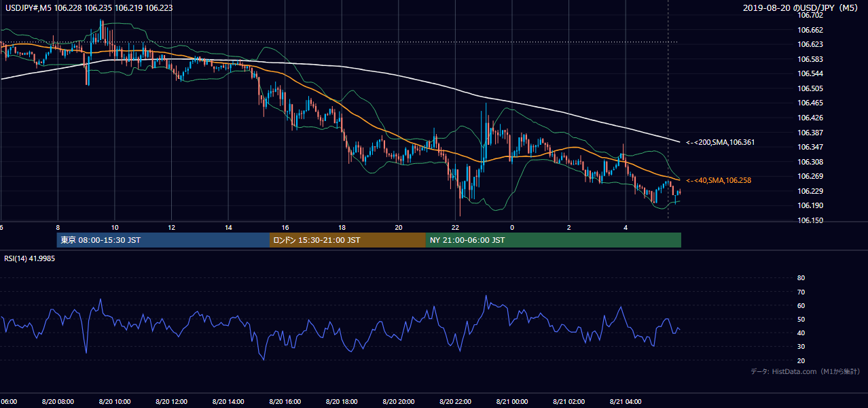This screenshot has width=868, height=408.
Task: Click the 106.347 price axis label
Action: coord(810,147)
